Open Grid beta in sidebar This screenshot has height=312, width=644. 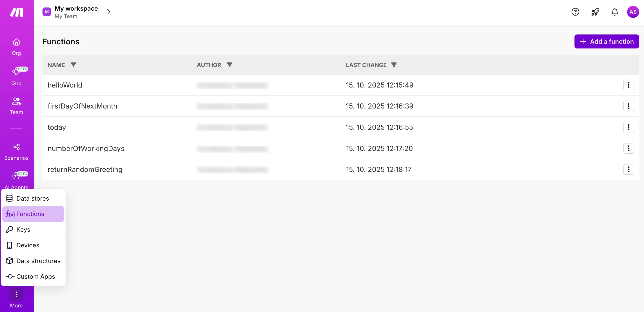coord(16,76)
